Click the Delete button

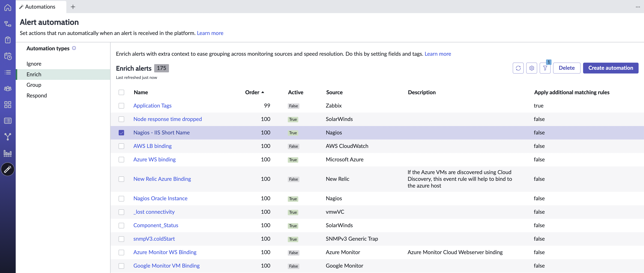[566, 68]
